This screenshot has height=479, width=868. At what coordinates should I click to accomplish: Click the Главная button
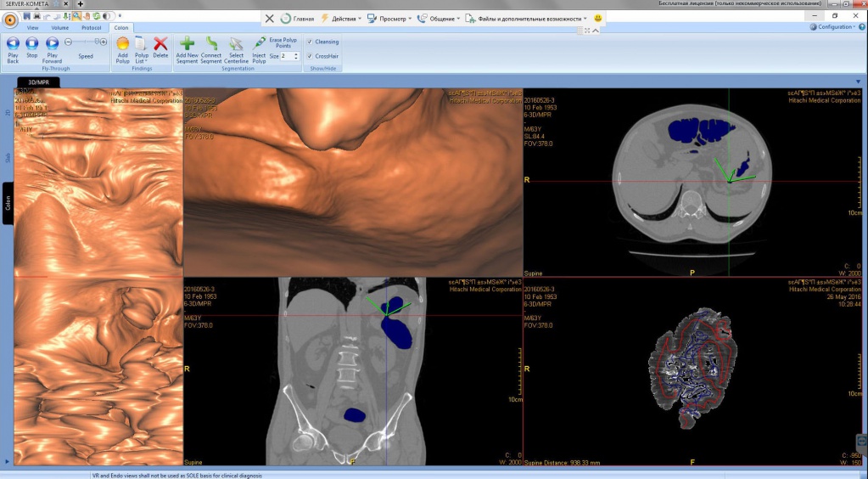pyautogui.click(x=297, y=18)
